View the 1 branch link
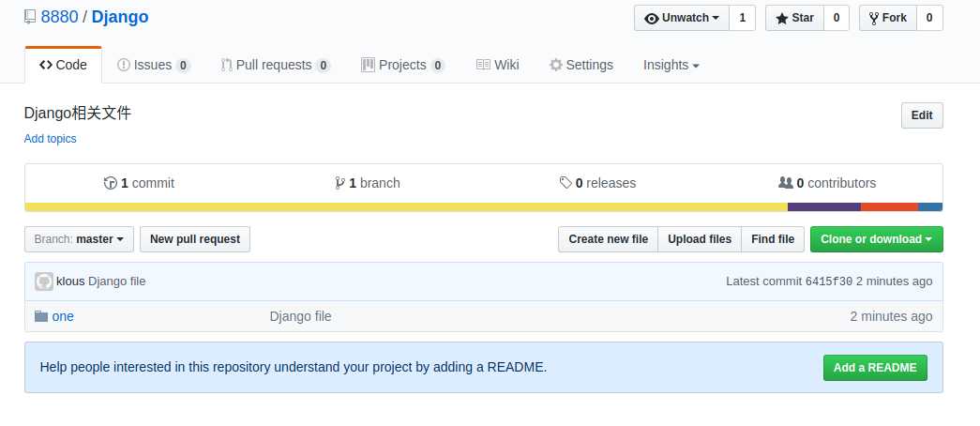Viewport: 980px width, 426px height. [368, 183]
